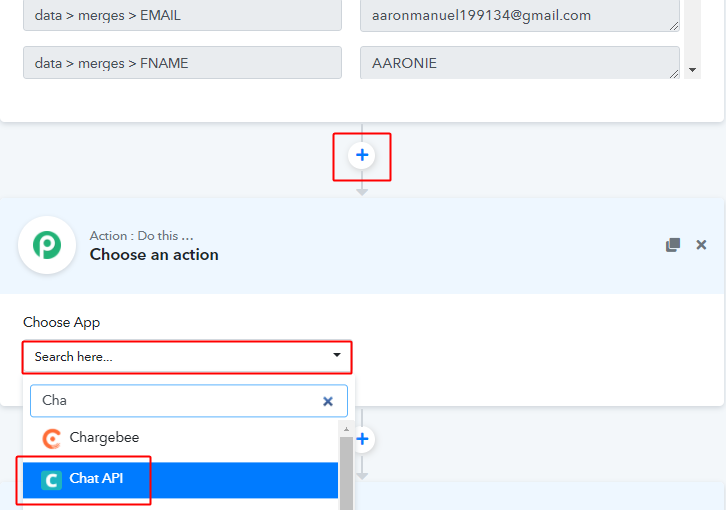
Task: Click the data > merges > EMAIL field
Action: [182, 15]
